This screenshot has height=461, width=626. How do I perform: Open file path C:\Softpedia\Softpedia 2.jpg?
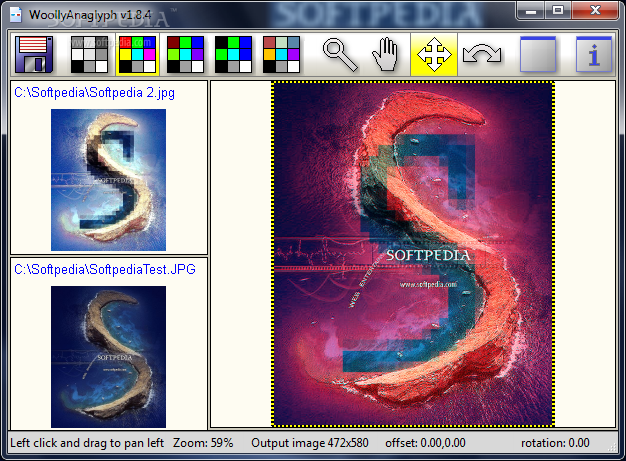(94, 93)
